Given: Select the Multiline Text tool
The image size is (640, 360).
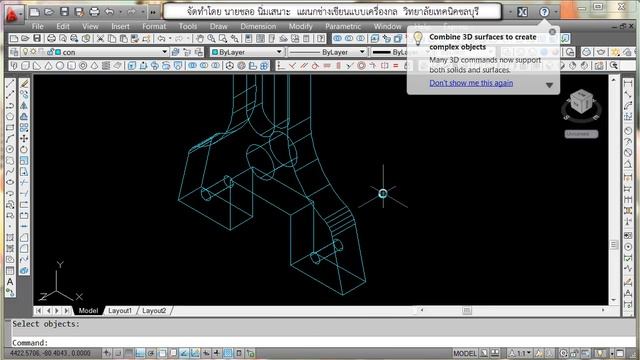Looking at the screenshot, I should [x=10, y=282].
